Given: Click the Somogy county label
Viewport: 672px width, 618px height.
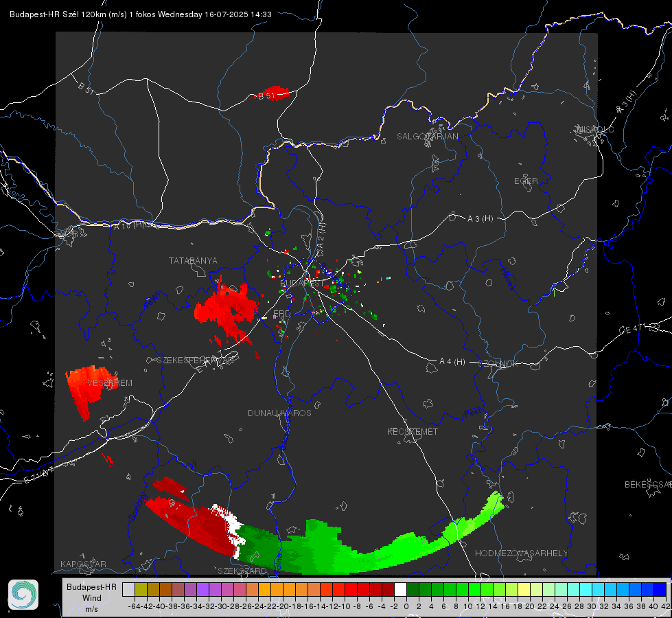Looking at the screenshot, I should click(x=138, y=507).
